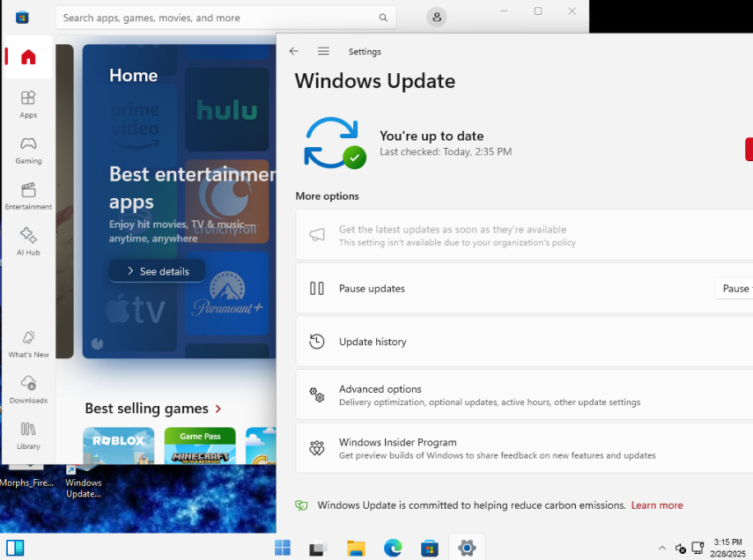Open the clock and date flyout

(x=728, y=548)
